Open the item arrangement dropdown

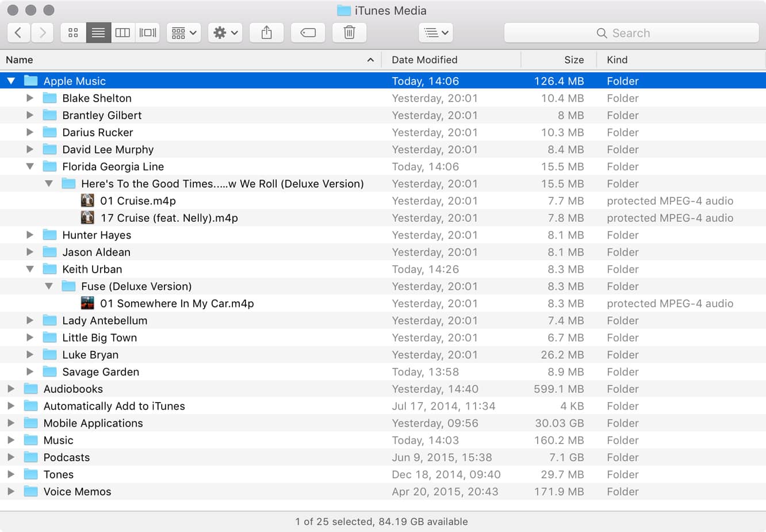point(183,33)
